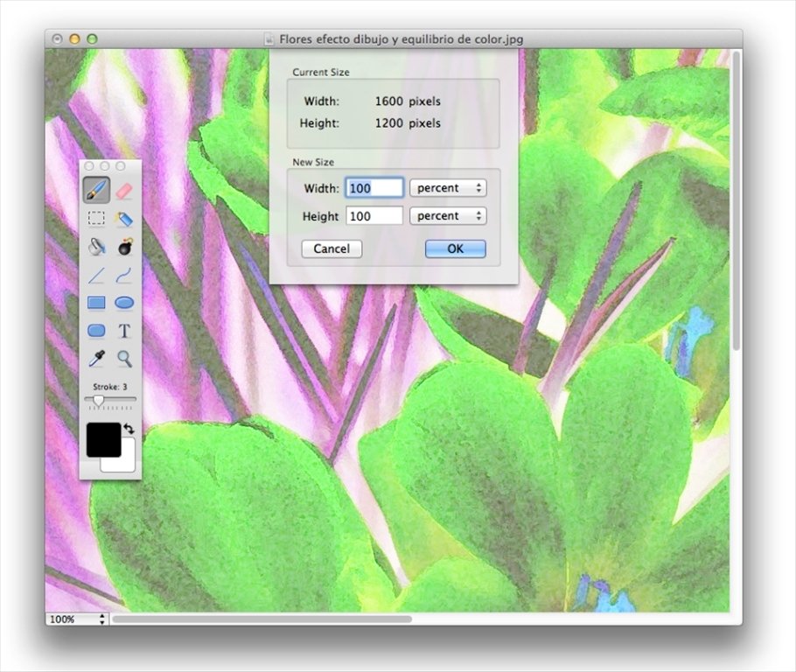Select the Brush tool
The image size is (796, 672).
tap(96, 191)
